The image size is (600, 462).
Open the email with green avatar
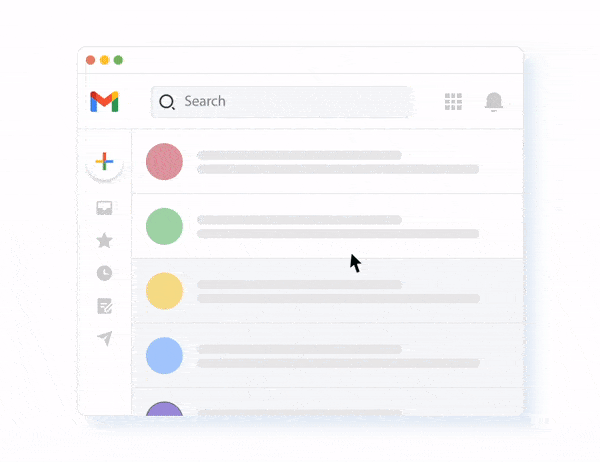[328, 226]
